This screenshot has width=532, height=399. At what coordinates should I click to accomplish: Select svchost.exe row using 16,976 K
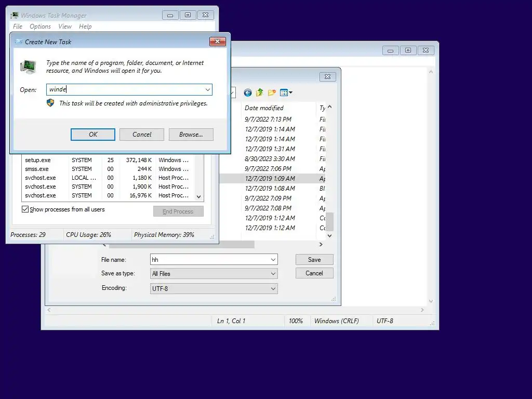point(108,195)
